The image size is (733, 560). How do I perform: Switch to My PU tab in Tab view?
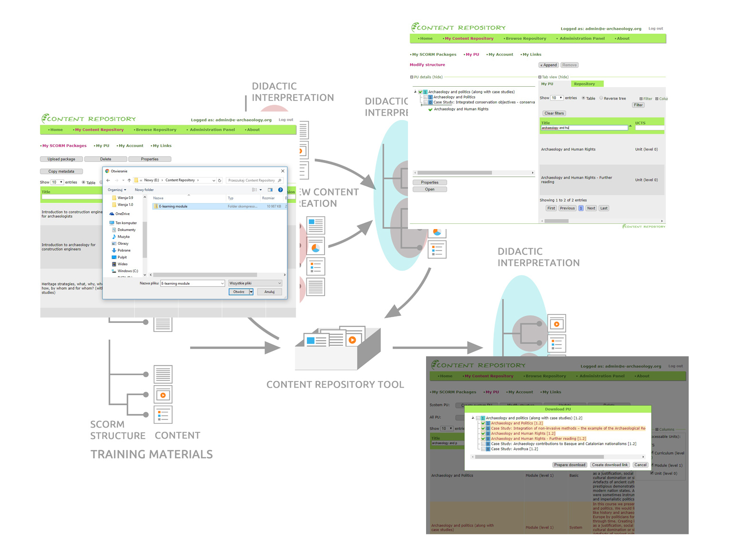point(547,84)
